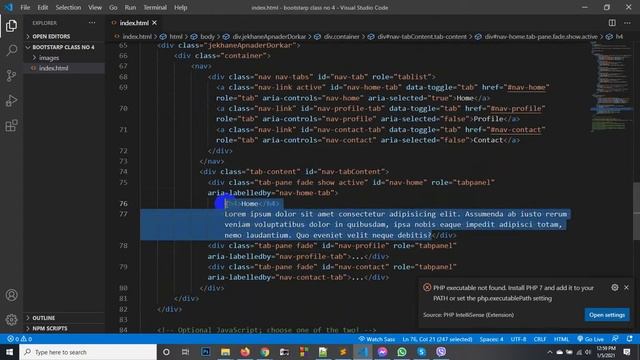640x360 pixels.
Task: Open the File menu
Action: coord(25,7)
